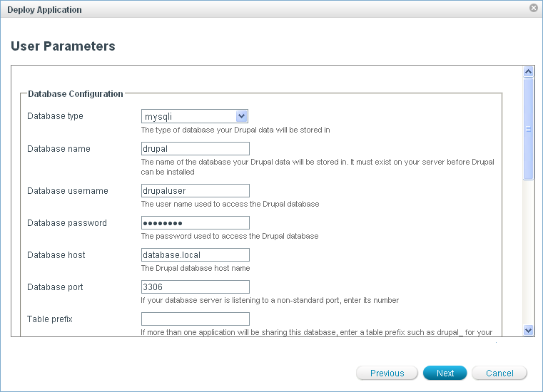Viewport: 543px width, 392px height.
Task: Click the Database name input field
Action: [196, 149]
